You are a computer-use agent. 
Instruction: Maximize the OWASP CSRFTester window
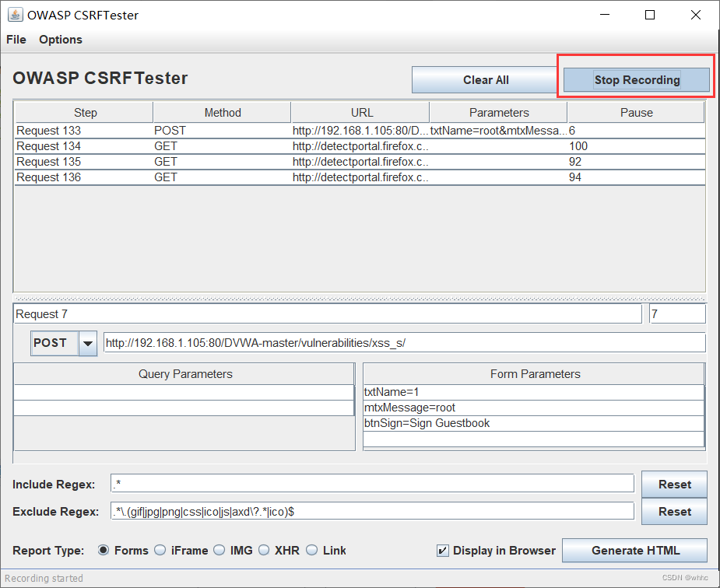[x=650, y=15]
